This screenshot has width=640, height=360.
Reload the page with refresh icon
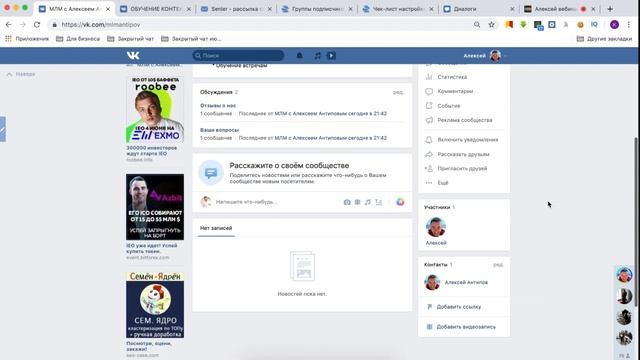point(37,25)
